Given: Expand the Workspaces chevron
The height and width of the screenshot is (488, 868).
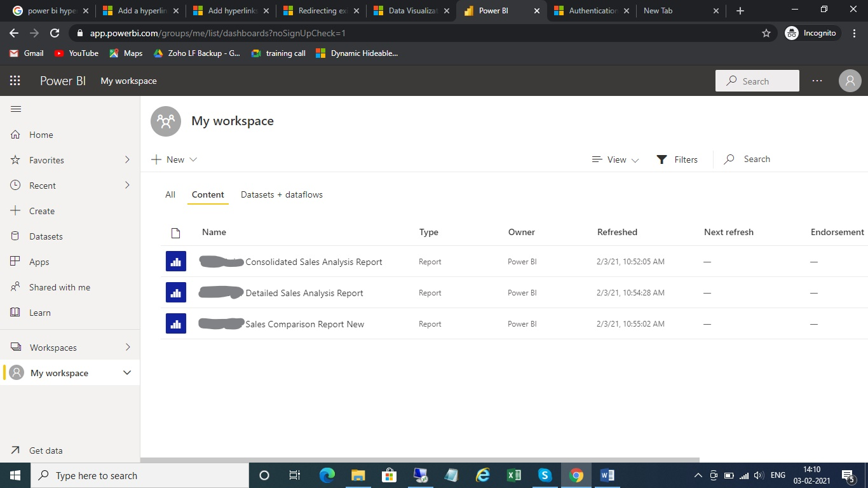Looking at the screenshot, I should click(127, 347).
